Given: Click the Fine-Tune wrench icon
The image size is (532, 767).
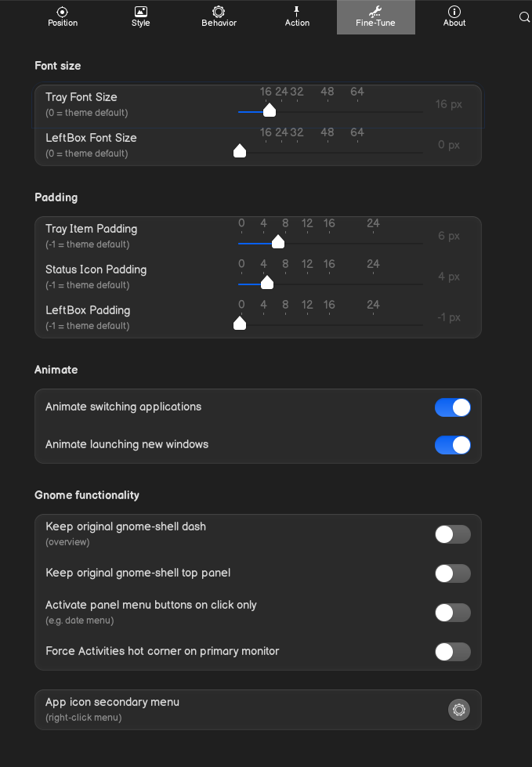Looking at the screenshot, I should click(375, 12).
